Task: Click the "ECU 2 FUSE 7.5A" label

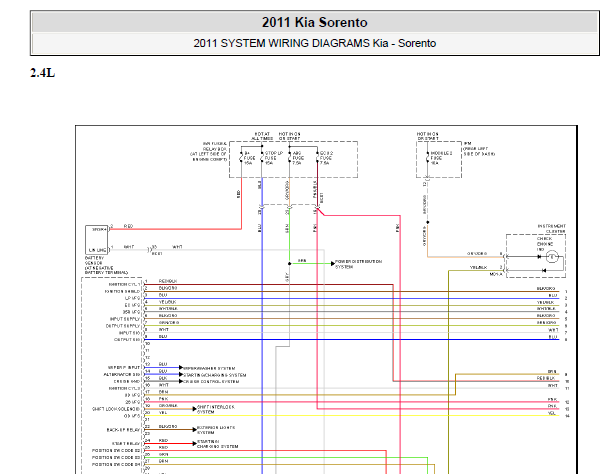Action: click(326, 158)
